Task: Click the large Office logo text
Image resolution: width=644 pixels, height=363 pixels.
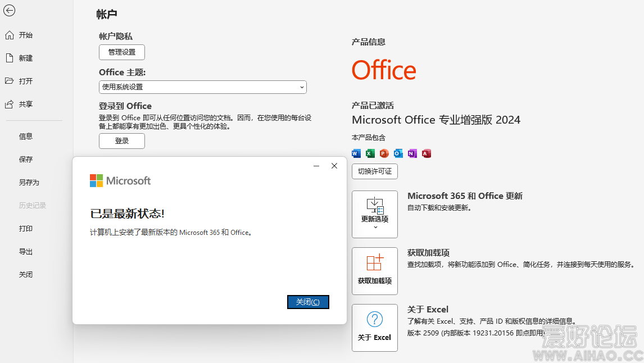Action: coord(384,70)
